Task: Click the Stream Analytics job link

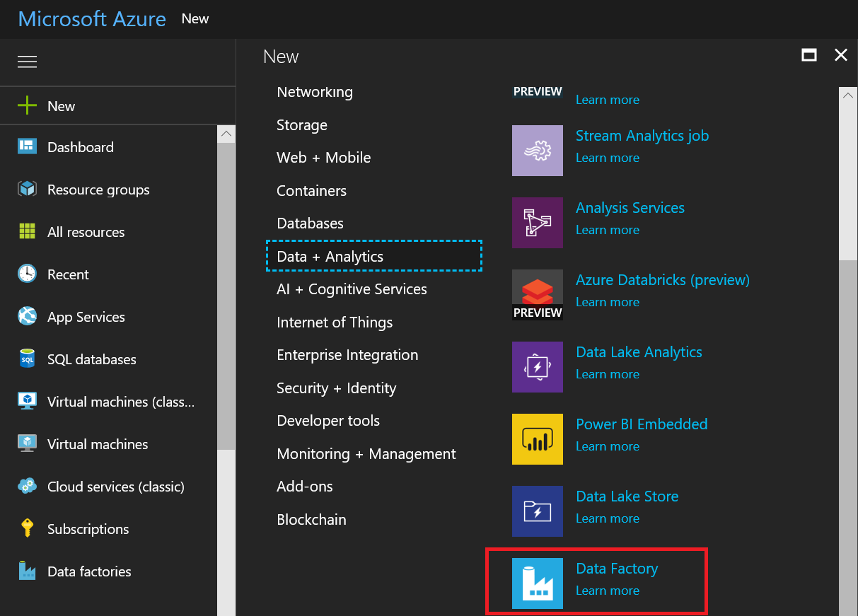Action: (642, 136)
